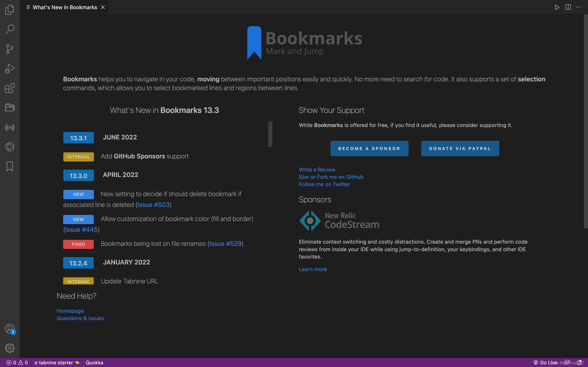
Task: Click the changelog list scrollbar thumb
Action: [270, 134]
